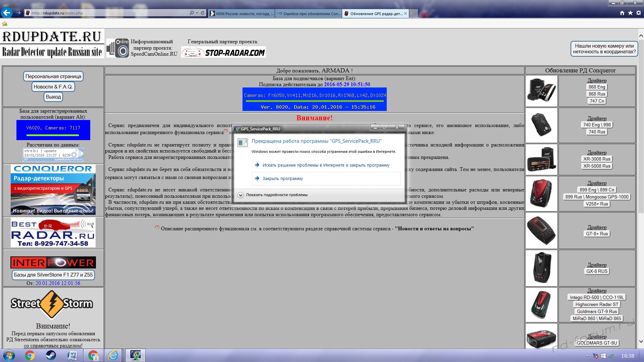Open the IE home icon

point(622,13)
